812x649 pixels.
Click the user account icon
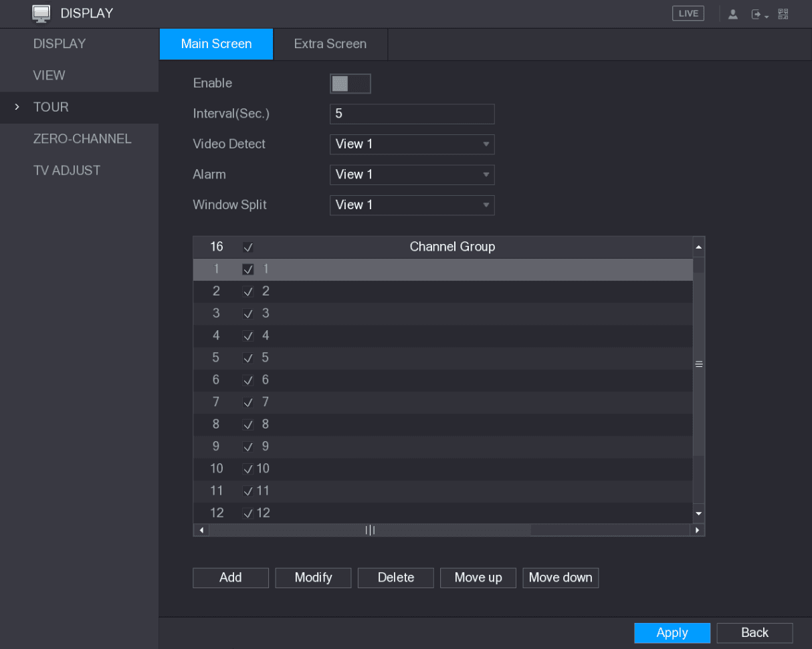732,15
